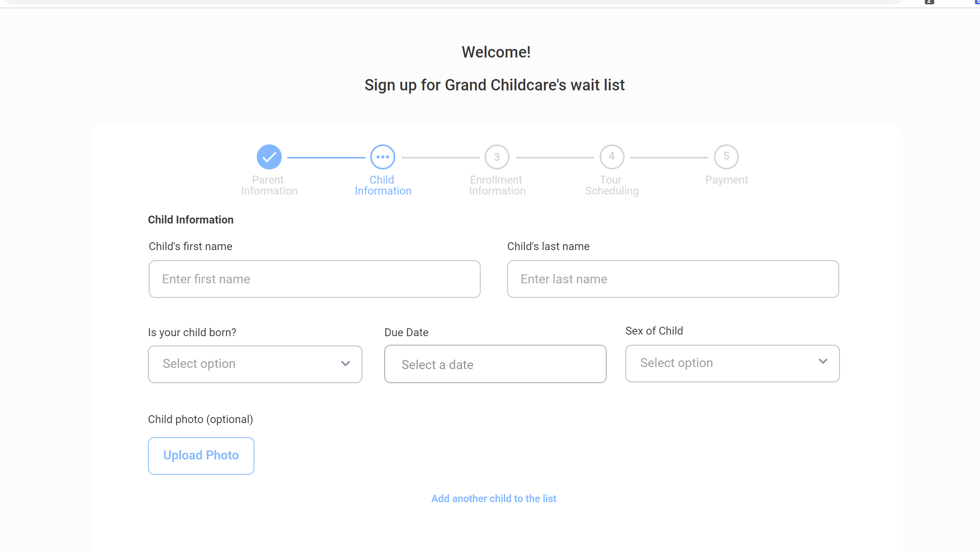Click the Child Information step label
Image resolution: width=980 pixels, height=551 pixels.
pyautogui.click(x=383, y=185)
